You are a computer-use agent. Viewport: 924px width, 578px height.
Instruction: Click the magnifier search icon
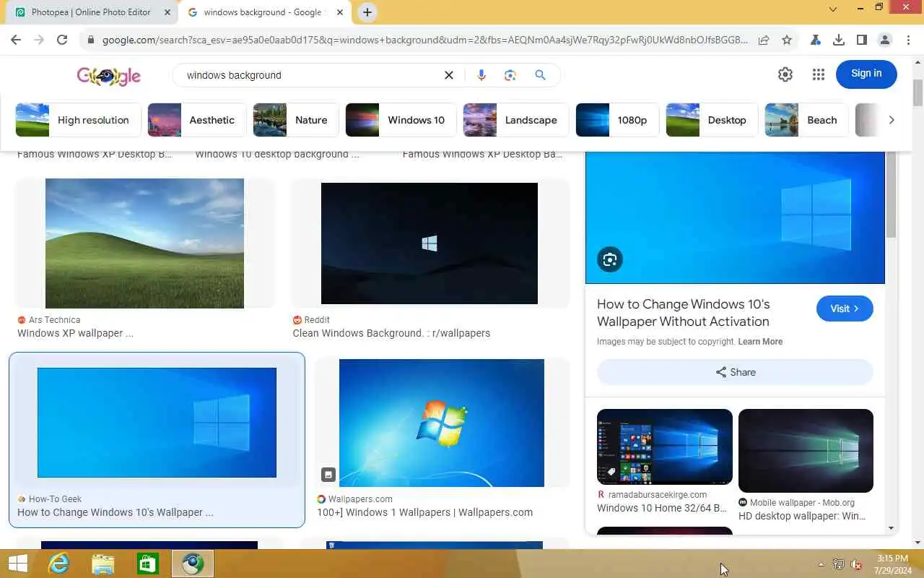coord(540,75)
